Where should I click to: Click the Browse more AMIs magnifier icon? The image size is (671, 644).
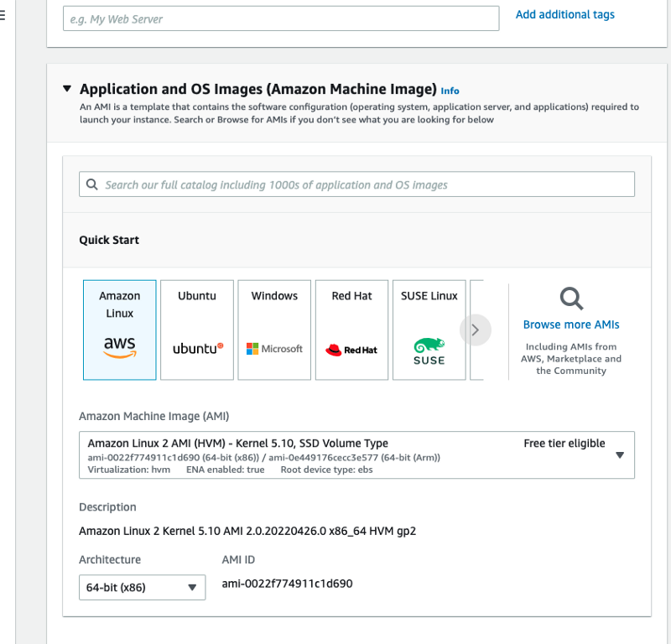tap(571, 299)
